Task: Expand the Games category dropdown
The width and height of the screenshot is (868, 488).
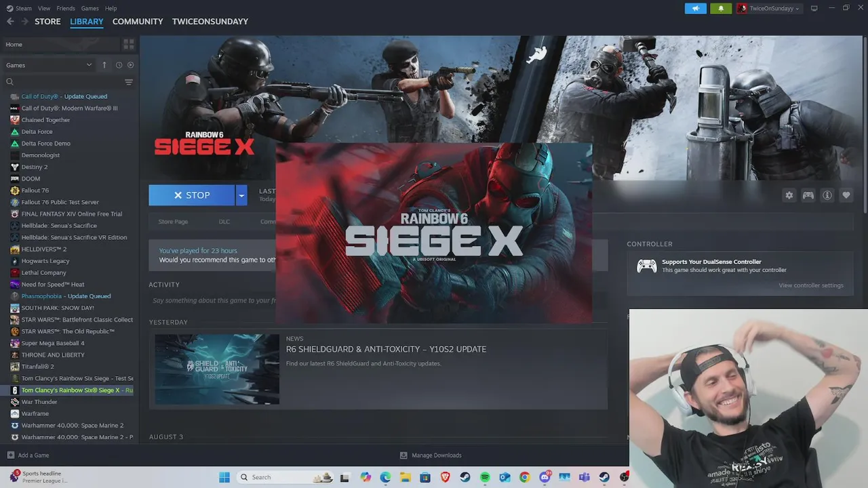Action: point(49,65)
